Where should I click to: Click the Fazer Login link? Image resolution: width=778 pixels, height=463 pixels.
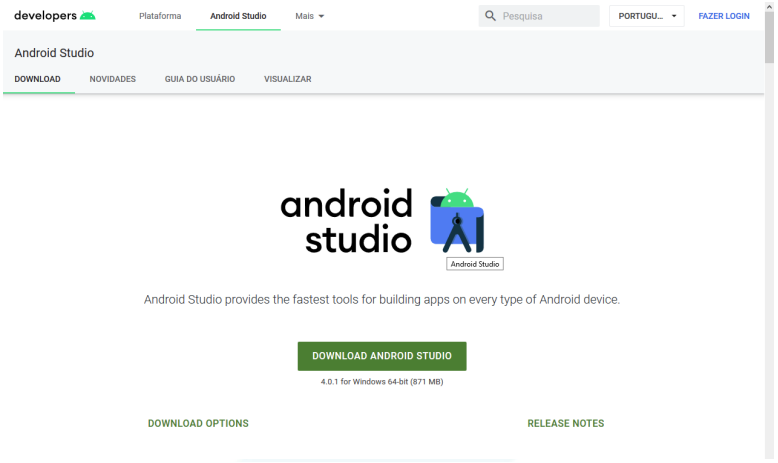[x=723, y=16]
